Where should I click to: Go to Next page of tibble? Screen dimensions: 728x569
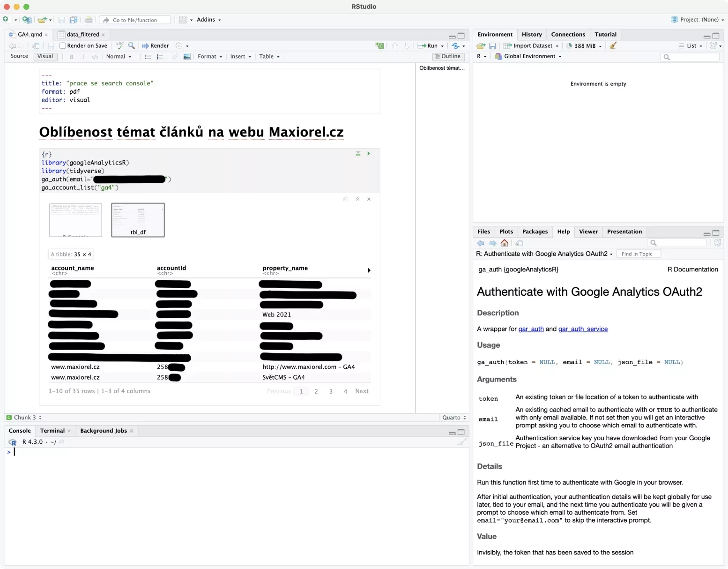(x=362, y=391)
